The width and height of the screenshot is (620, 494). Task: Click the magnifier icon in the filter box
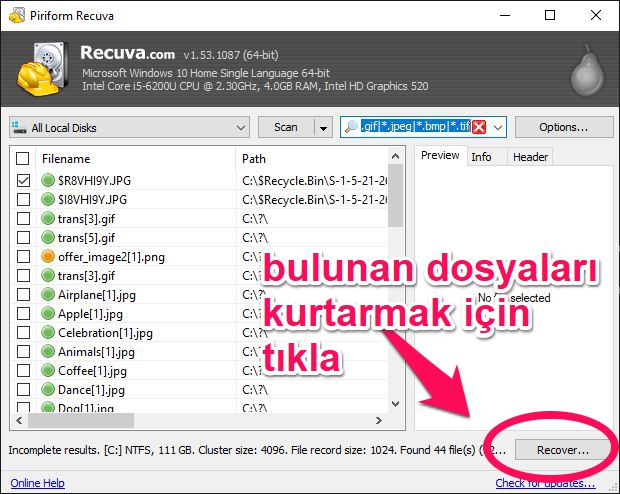[x=351, y=127]
